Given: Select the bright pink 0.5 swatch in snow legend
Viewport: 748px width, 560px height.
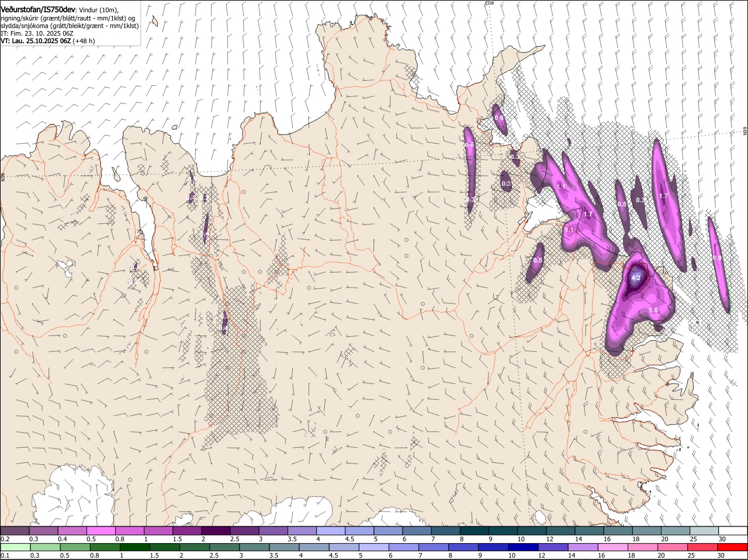Looking at the screenshot, I should pyautogui.click(x=101, y=531).
